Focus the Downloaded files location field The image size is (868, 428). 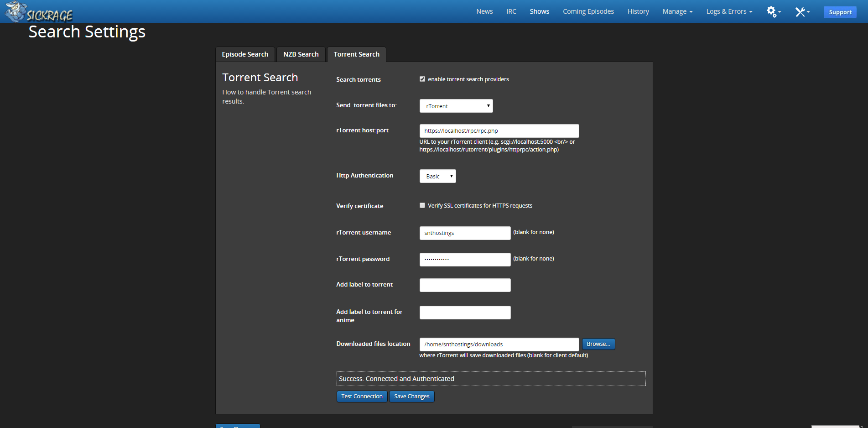click(x=499, y=344)
